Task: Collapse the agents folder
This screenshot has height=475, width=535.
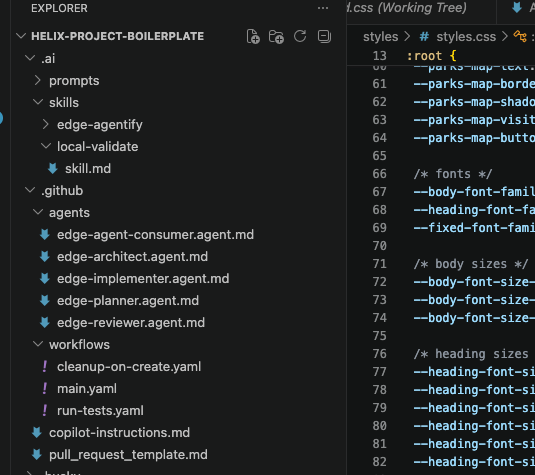Action: point(38,212)
